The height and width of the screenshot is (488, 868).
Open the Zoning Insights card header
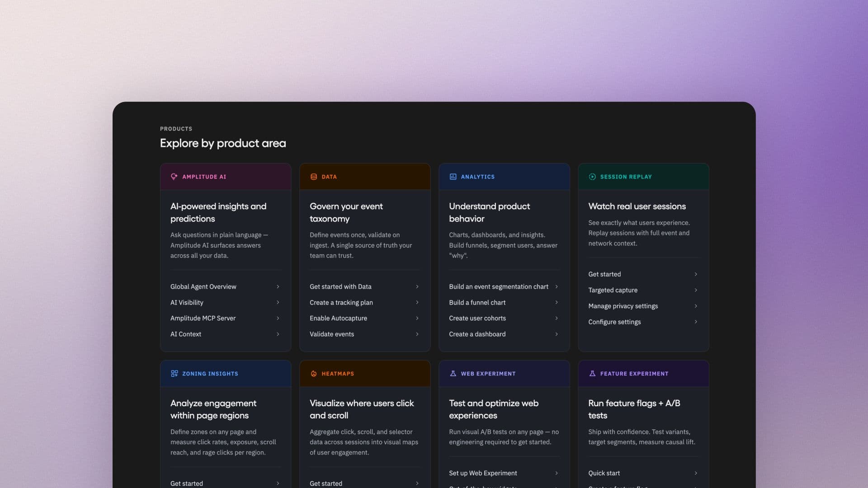tap(226, 374)
